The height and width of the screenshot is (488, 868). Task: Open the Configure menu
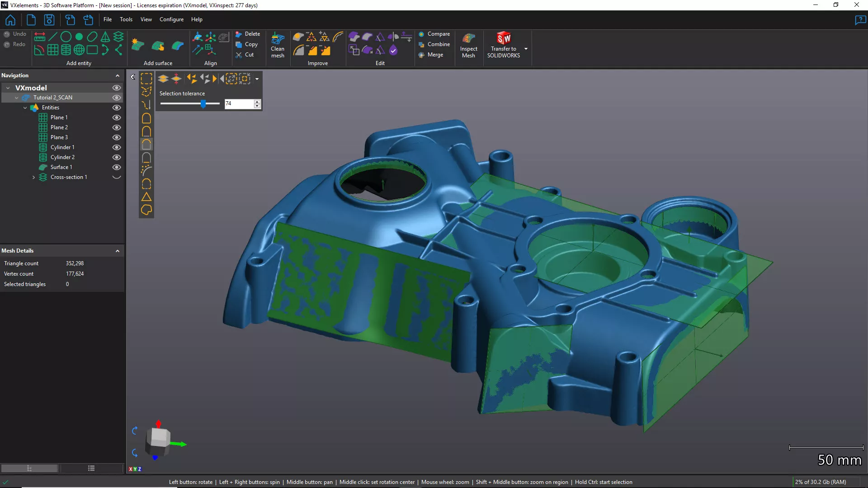171,19
